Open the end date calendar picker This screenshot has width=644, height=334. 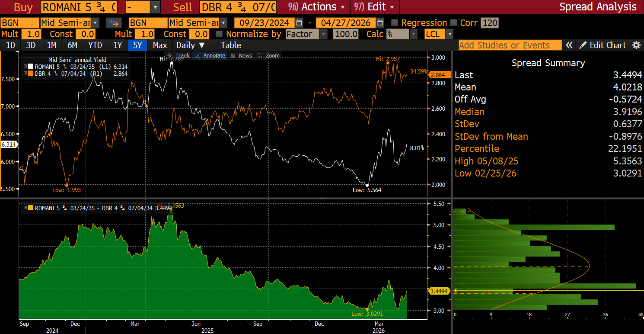pyautogui.click(x=380, y=23)
